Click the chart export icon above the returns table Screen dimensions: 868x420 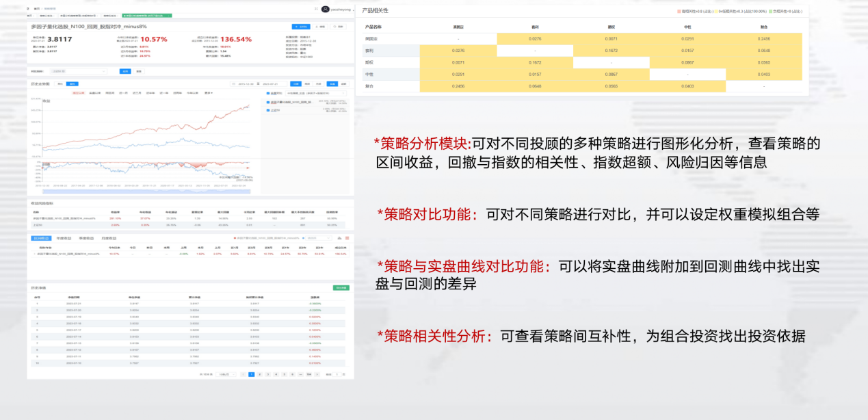pyautogui.click(x=339, y=238)
